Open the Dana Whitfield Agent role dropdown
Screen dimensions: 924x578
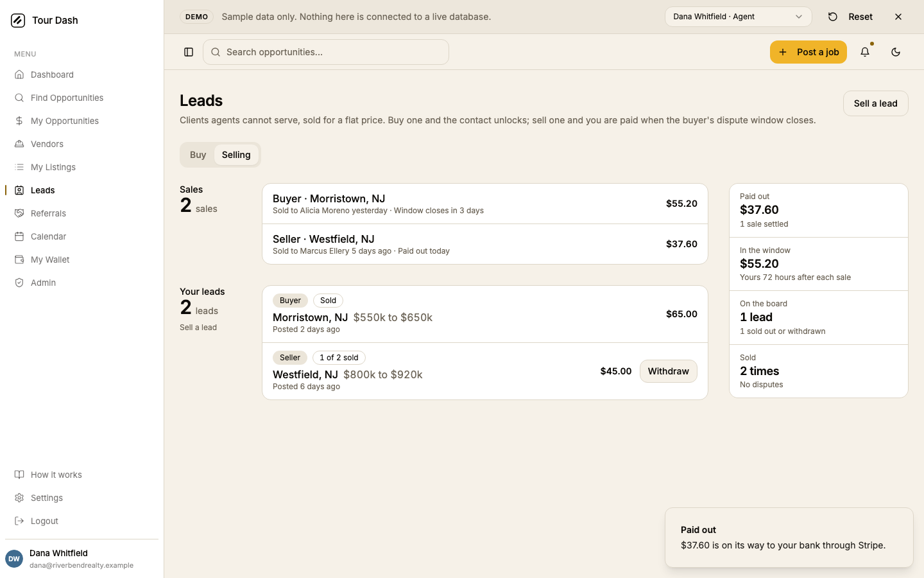coord(738,17)
